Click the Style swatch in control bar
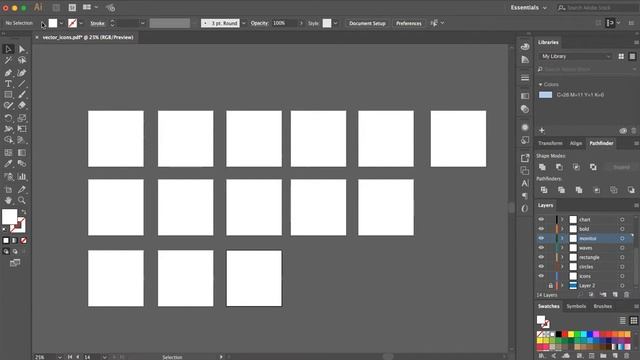 tap(327, 23)
